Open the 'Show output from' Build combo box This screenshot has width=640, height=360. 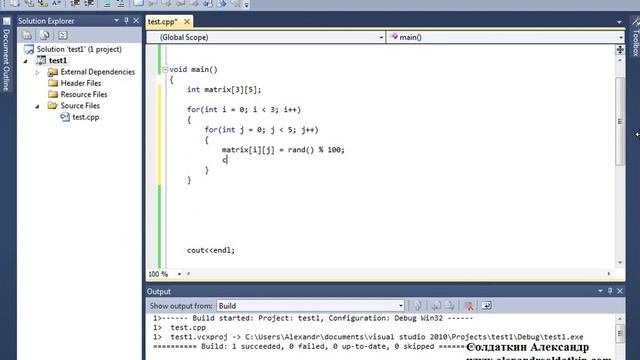pyautogui.click(x=311, y=306)
